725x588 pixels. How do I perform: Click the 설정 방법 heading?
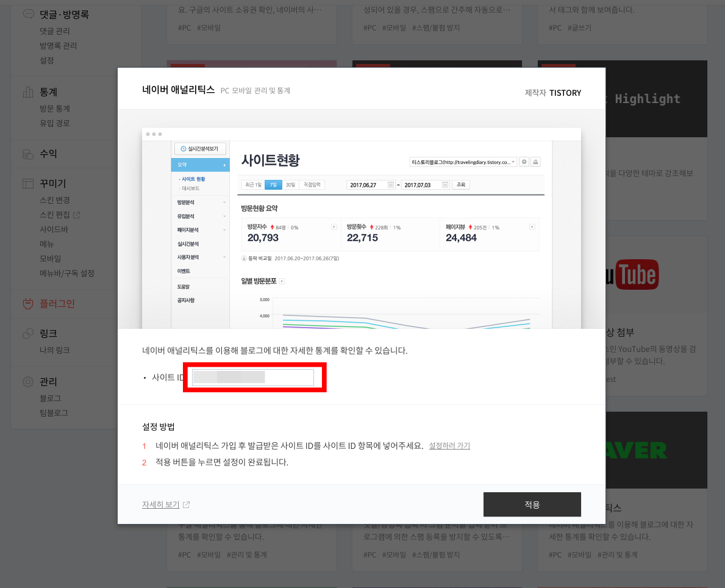tap(158, 426)
